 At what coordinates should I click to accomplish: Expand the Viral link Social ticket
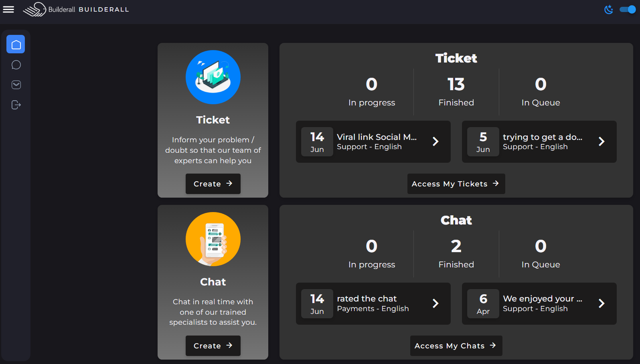[435, 142]
